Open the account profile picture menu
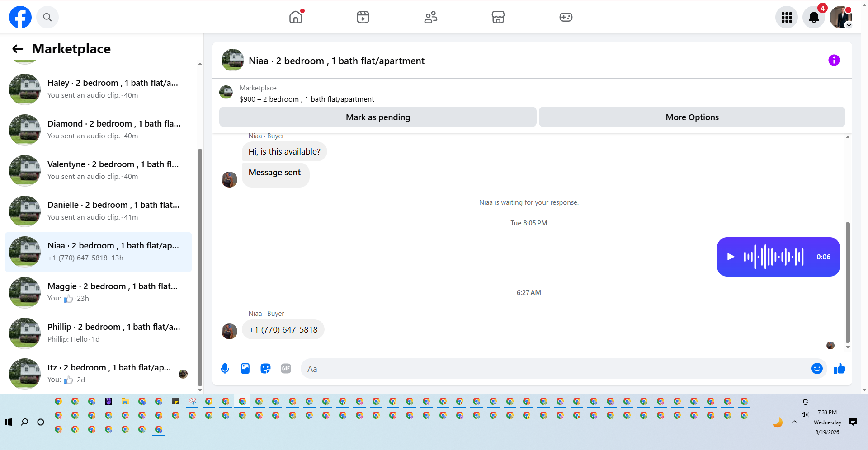The height and width of the screenshot is (450, 868). (841, 17)
